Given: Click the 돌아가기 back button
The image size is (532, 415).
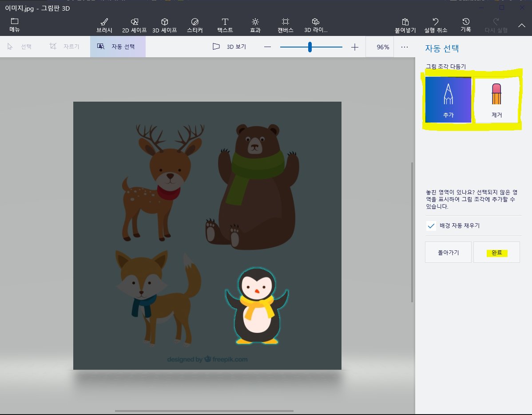Looking at the screenshot, I should pos(448,252).
